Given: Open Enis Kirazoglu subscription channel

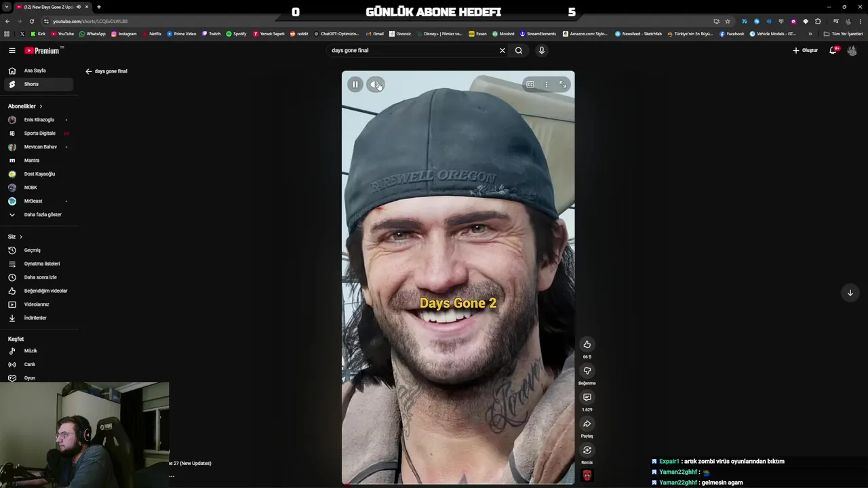Looking at the screenshot, I should click(37, 120).
